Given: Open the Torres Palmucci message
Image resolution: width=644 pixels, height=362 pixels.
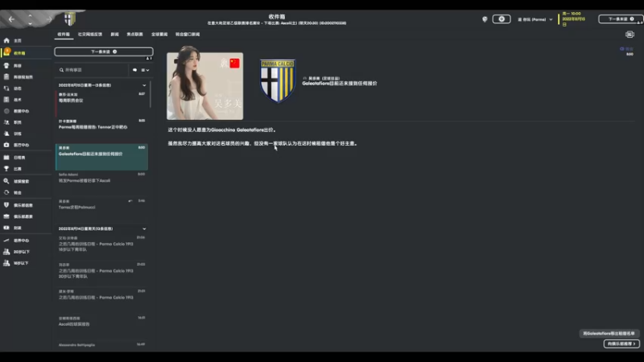Looking at the screenshot, I should click(102, 210).
